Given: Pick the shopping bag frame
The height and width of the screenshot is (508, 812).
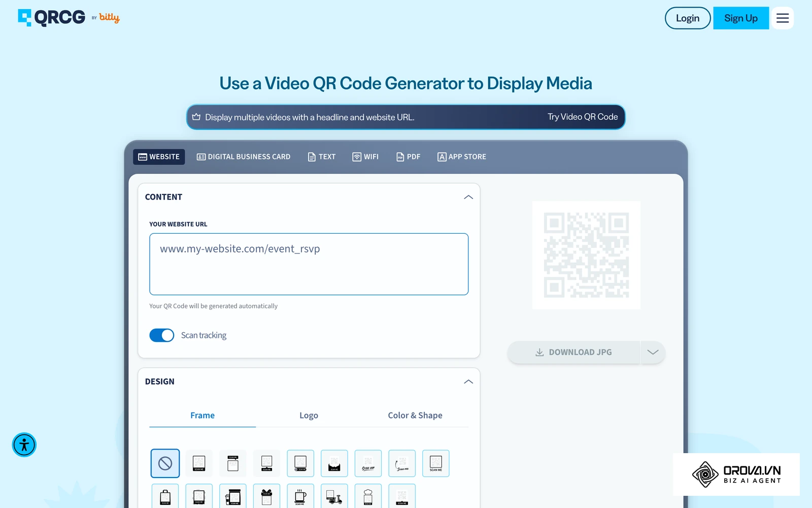Looking at the screenshot, I should point(165,496).
